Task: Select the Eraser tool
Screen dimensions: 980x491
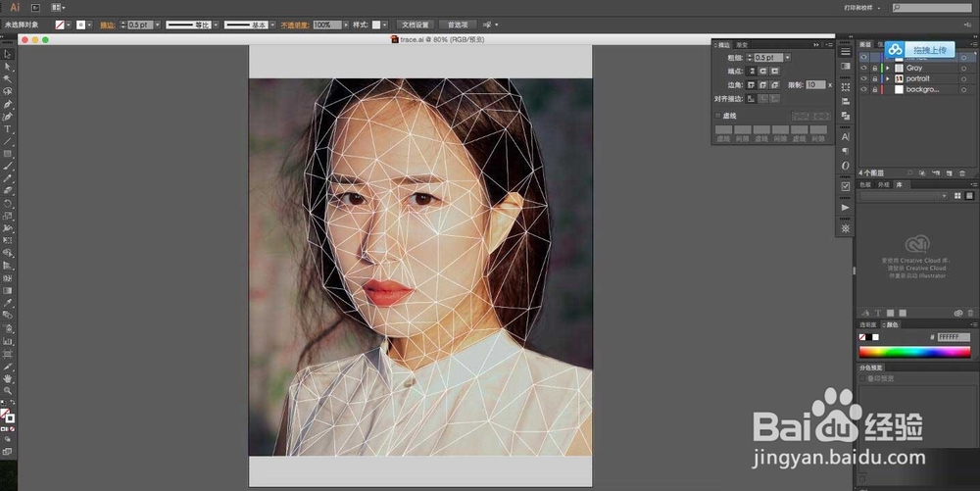Action: pos(8,190)
